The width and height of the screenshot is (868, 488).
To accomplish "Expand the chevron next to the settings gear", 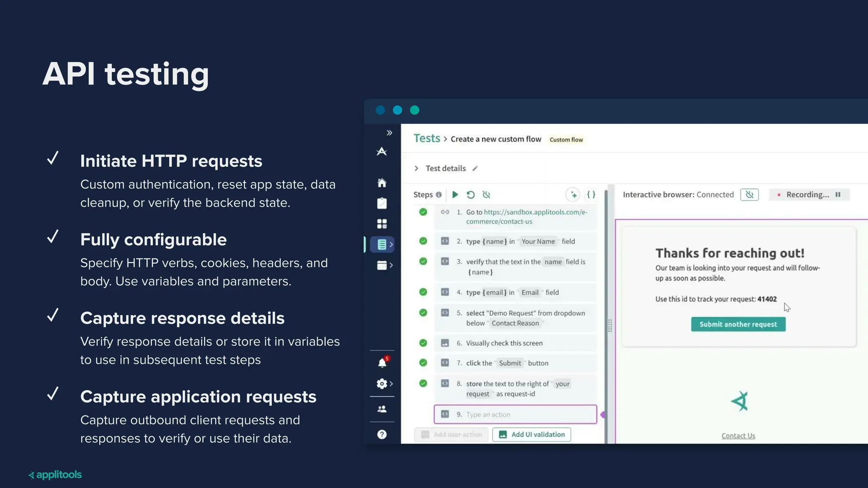I will (391, 384).
